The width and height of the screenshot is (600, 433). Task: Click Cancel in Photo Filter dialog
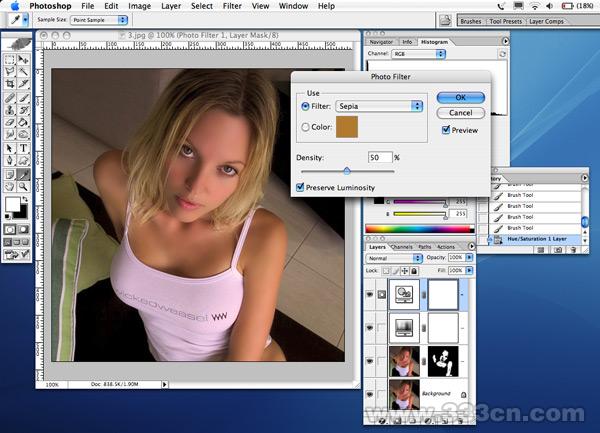(460, 113)
